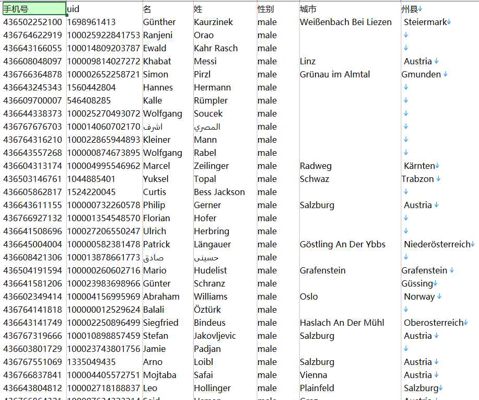479x400 pixels.
Task: Select the first name cell Siegfried
Action: 161,323
